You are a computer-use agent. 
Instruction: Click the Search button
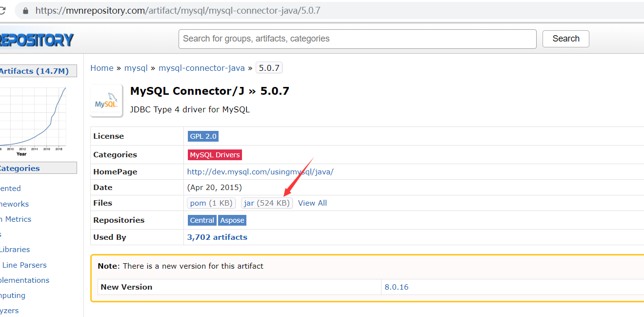566,39
